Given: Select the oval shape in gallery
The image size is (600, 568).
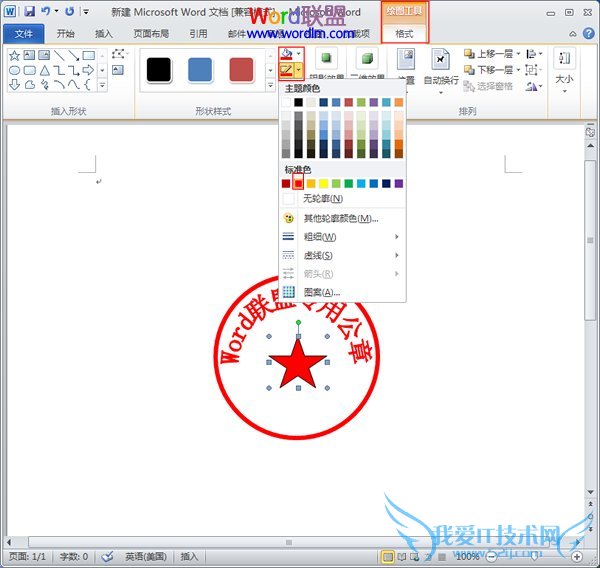Looking at the screenshot, I should tap(14, 70).
